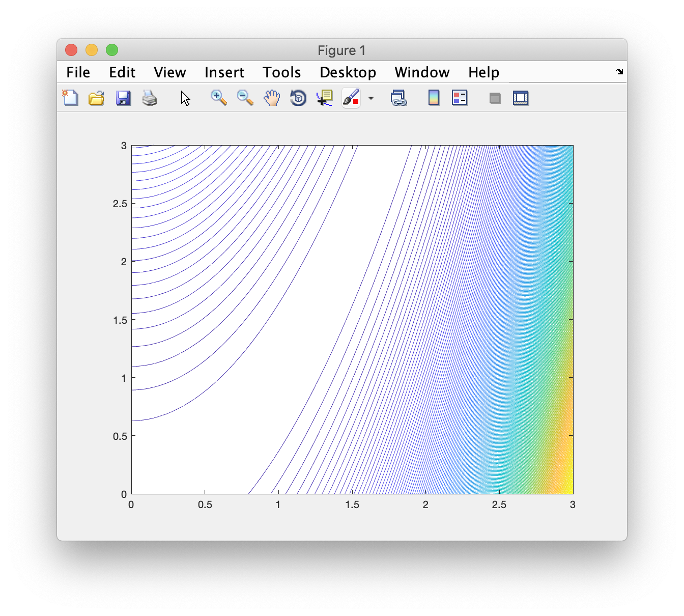Minimize Figure 1 with the yellow button
This screenshot has height=616, width=684.
click(x=92, y=50)
